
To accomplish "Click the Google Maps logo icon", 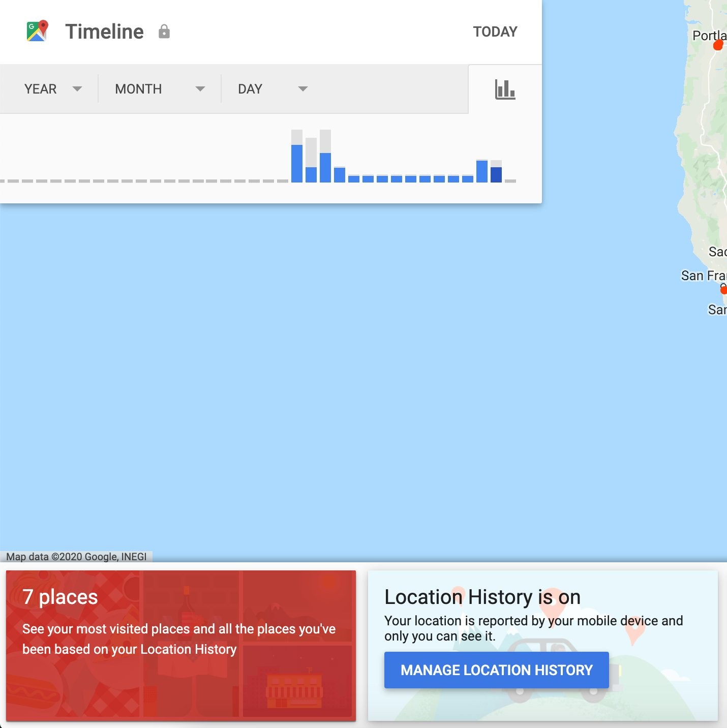I will 37,31.
